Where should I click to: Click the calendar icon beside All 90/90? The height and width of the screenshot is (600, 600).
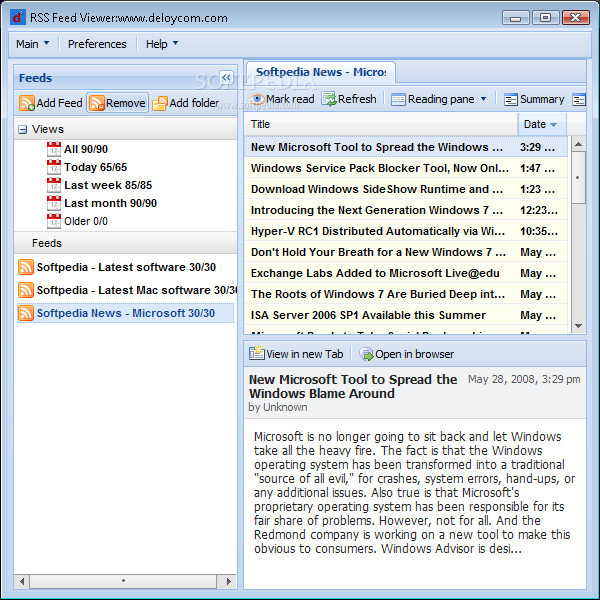54,149
